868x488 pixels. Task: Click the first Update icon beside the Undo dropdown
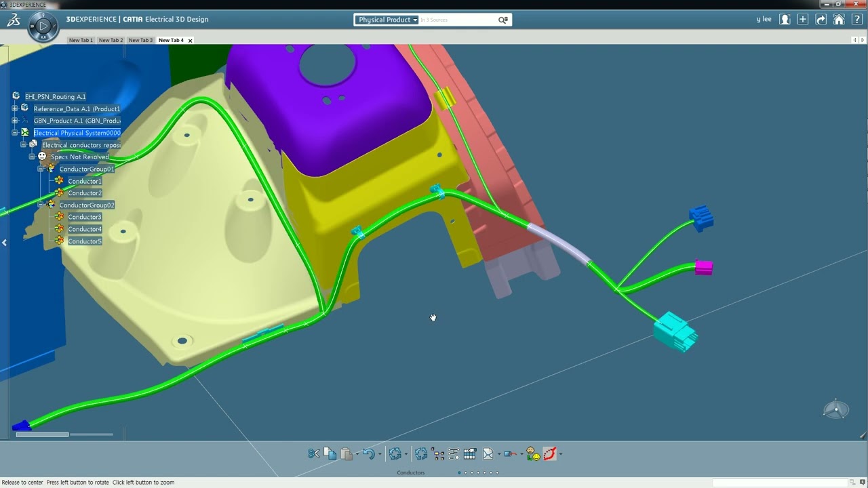click(x=395, y=453)
